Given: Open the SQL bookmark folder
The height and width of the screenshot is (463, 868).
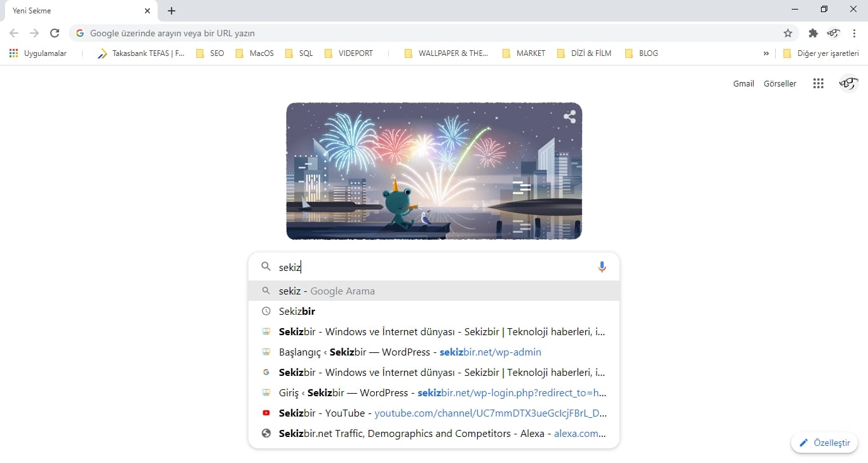Looking at the screenshot, I should (x=299, y=53).
